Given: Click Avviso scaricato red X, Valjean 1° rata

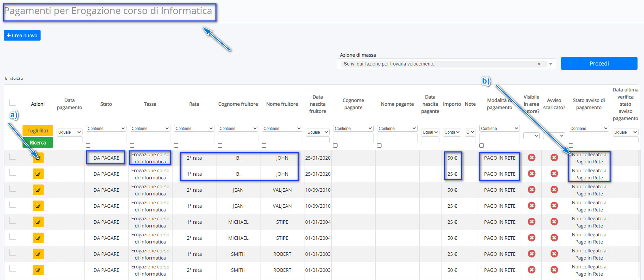Looking at the screenshot, I should (x=554, y=206).
